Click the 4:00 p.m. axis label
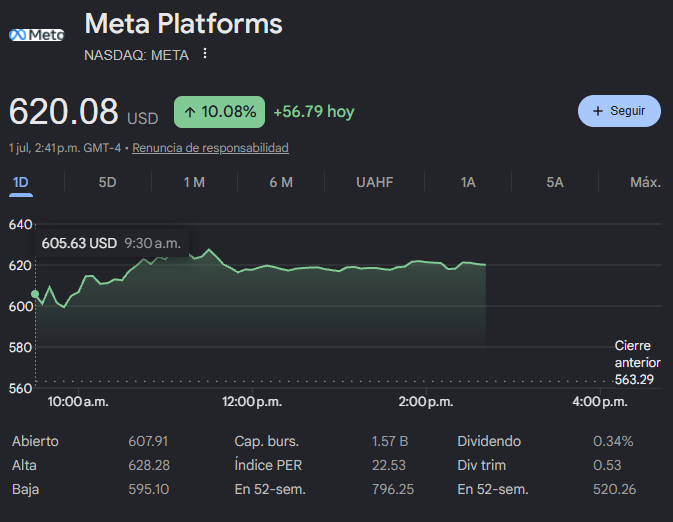673x522 pixels. tap(600, 402)
